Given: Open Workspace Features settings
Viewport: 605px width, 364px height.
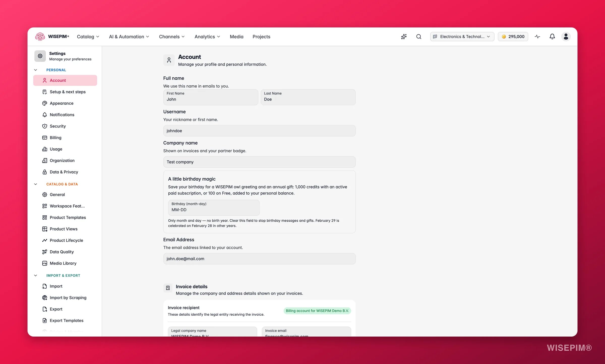Looking at the screenshot, I should tap(65, 206).
